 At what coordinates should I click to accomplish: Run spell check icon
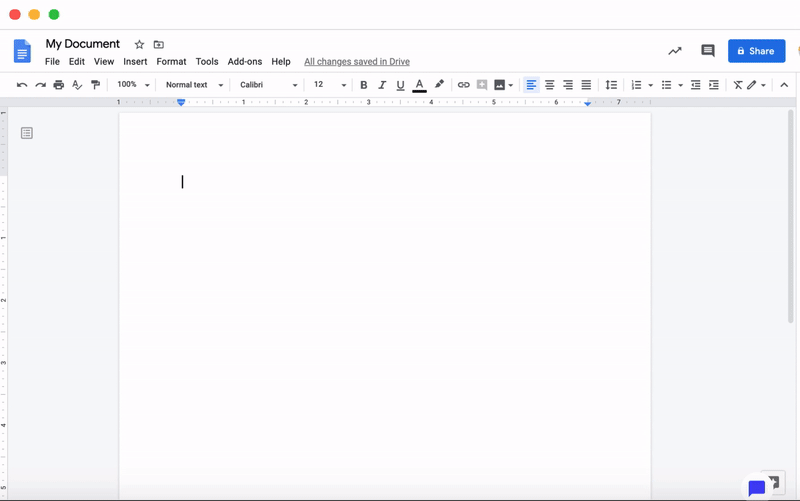pos(77,85)
